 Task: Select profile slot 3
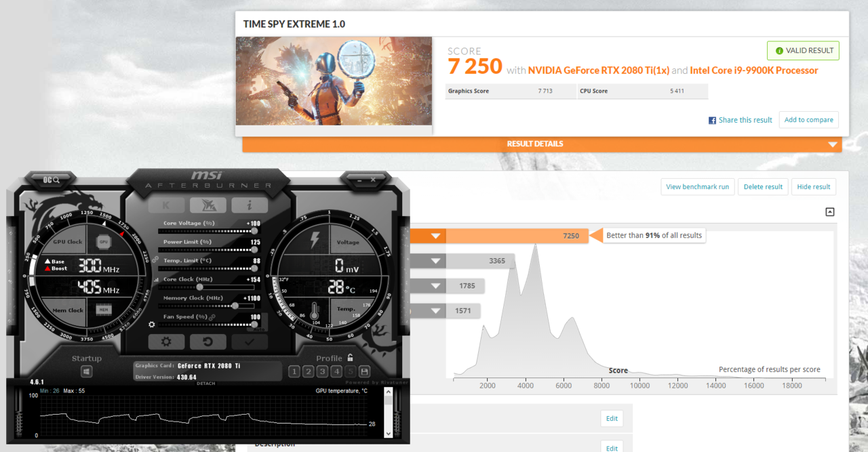(x=322, y=371)
